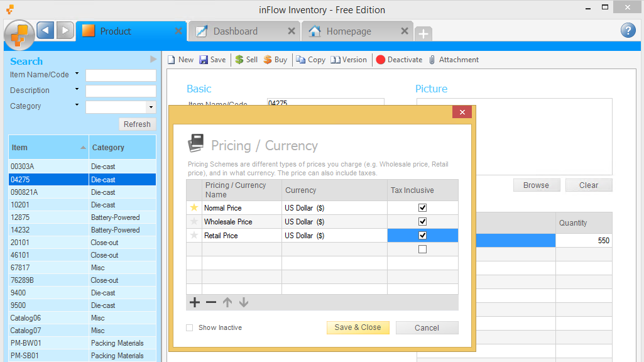Image resolution: width=644 pixels, height=362 pixels.
Task: Set Retail Price as default via star
Action: pos(194,236)
